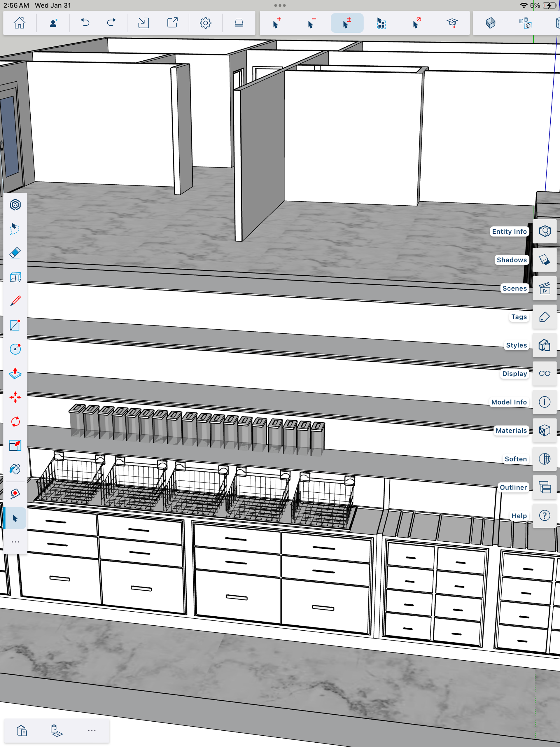The height and width of the screenshot is (747, 560).
Task: Pick the Paint bucket tool
Action: pyautogui.click(x=15, y=469)
